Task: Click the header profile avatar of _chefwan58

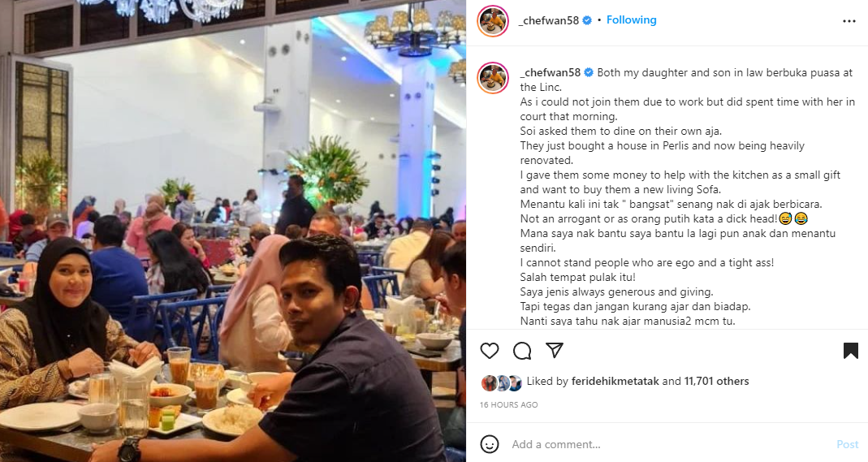Action: 493,21
